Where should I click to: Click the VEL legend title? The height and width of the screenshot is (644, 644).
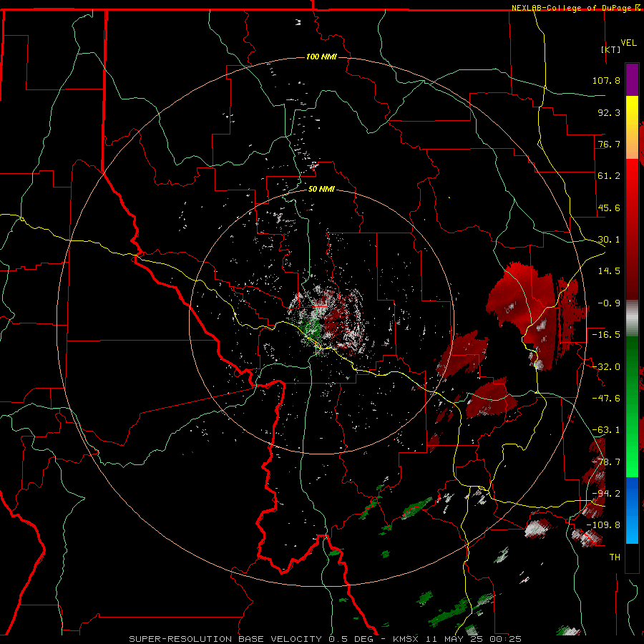click(x=628, y=43)
